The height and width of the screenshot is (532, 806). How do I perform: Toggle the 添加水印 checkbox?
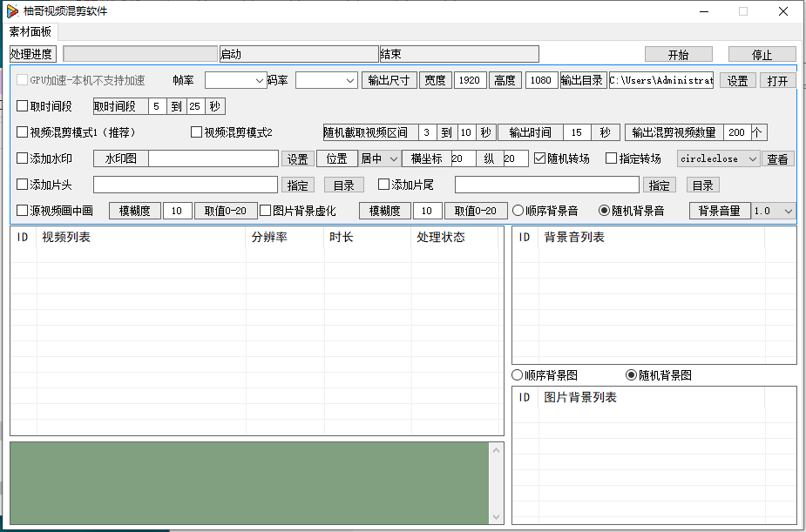(23, 158)
